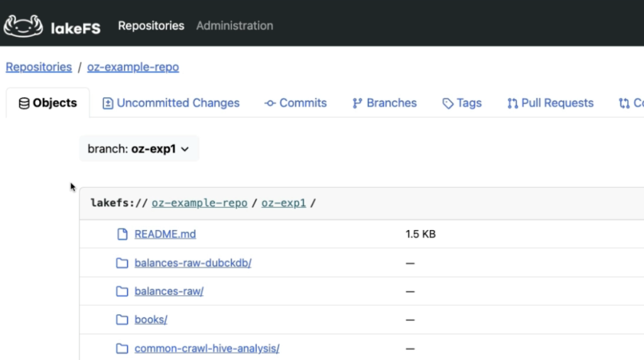Click the Branches fork icon

[357, 104]
